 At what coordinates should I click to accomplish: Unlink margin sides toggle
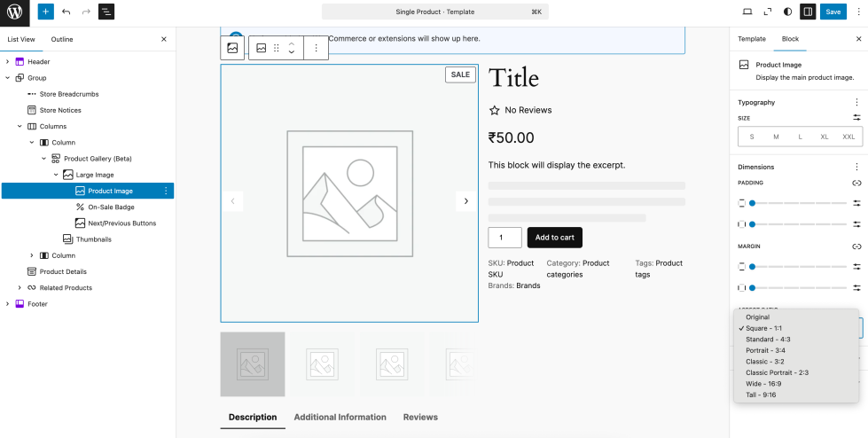[x=856, y=246]
